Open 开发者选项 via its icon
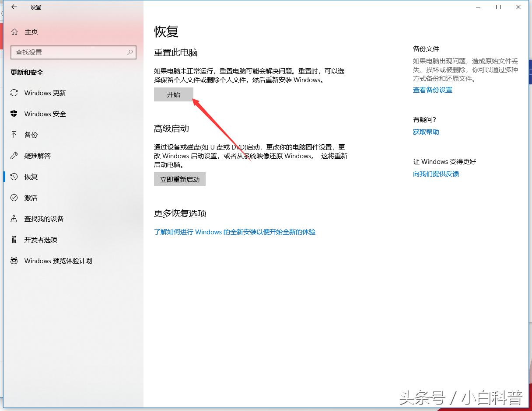The height and width of the screenshot is (411, 532). click(14, 240)
